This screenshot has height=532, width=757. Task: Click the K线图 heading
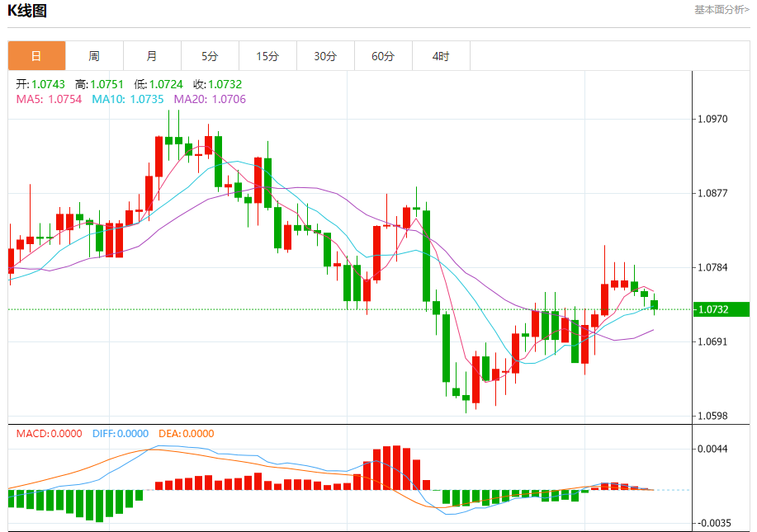[27, 11]
